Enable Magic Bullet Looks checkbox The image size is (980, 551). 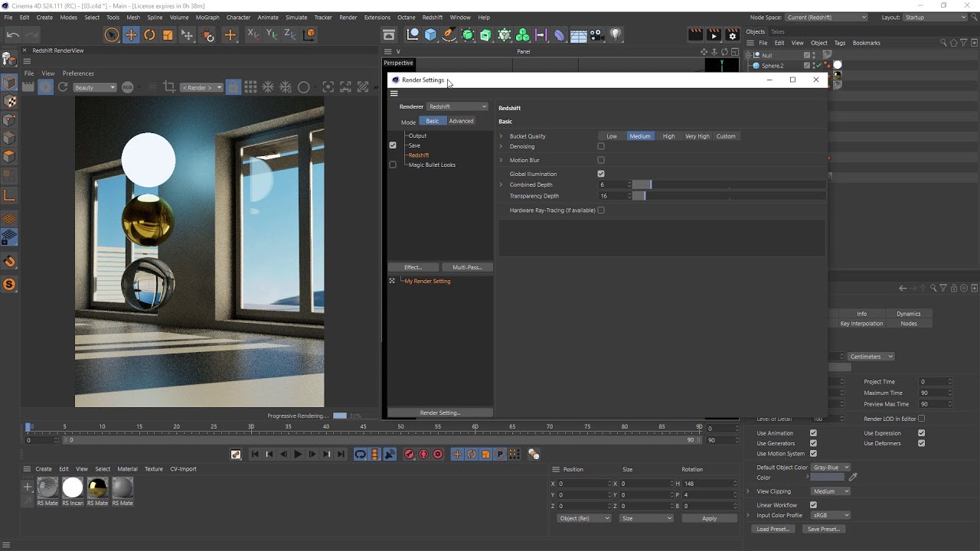393,165
